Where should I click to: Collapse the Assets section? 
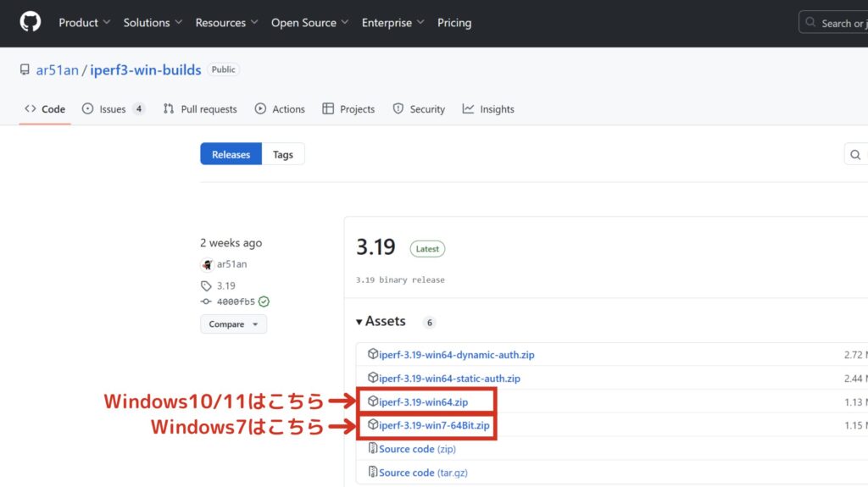click(381, 321)
